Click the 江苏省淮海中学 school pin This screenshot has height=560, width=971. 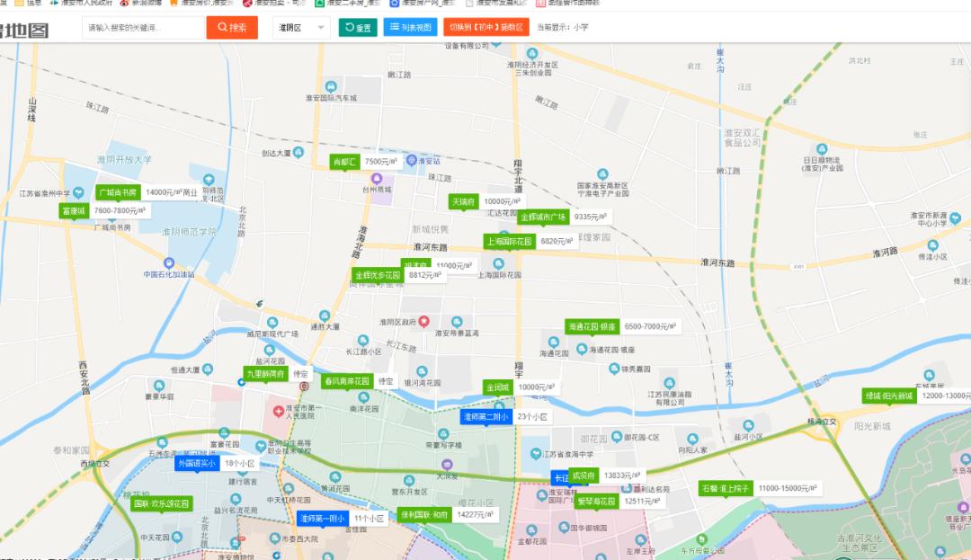536,454
